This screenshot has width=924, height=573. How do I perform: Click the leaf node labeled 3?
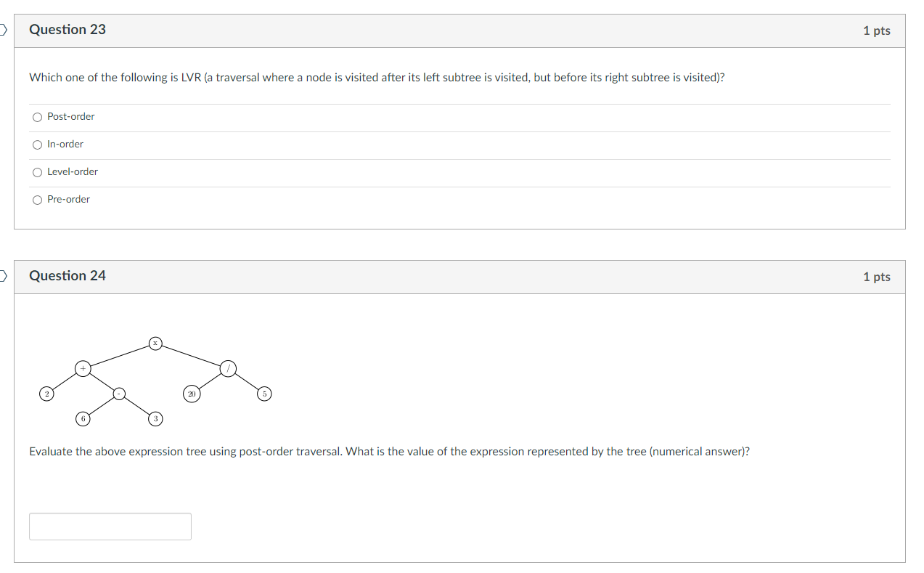(155, 418)
